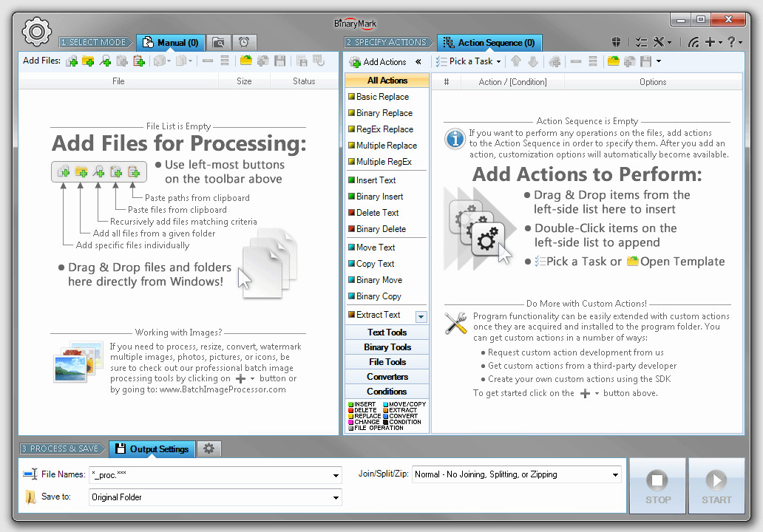Viewport: 763px width, 532px height.
Task: Open template folder icon in action toolbar
Action: click(613, 61)
